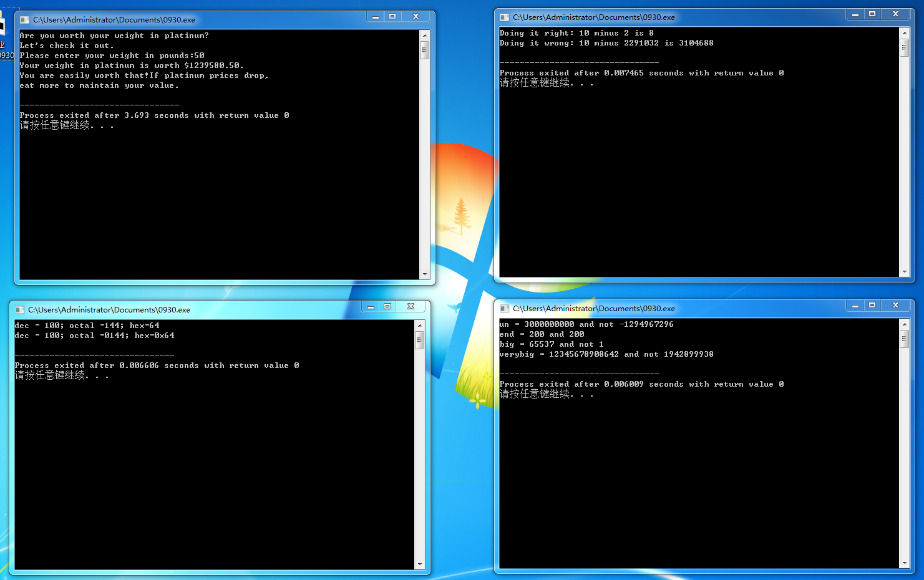Click scroll-up arrow in 'verybig' console

click(x=905, y=324)
